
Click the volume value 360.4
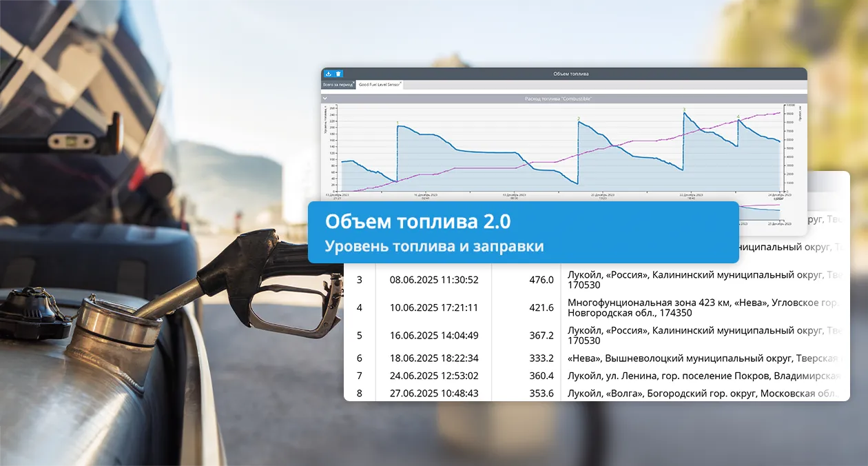coord(541,376)
